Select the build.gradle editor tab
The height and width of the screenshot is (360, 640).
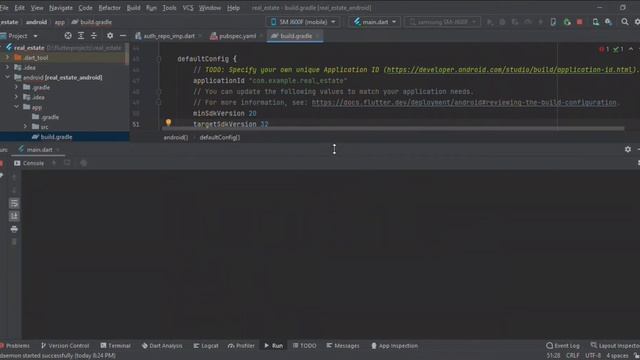[295, 36]
